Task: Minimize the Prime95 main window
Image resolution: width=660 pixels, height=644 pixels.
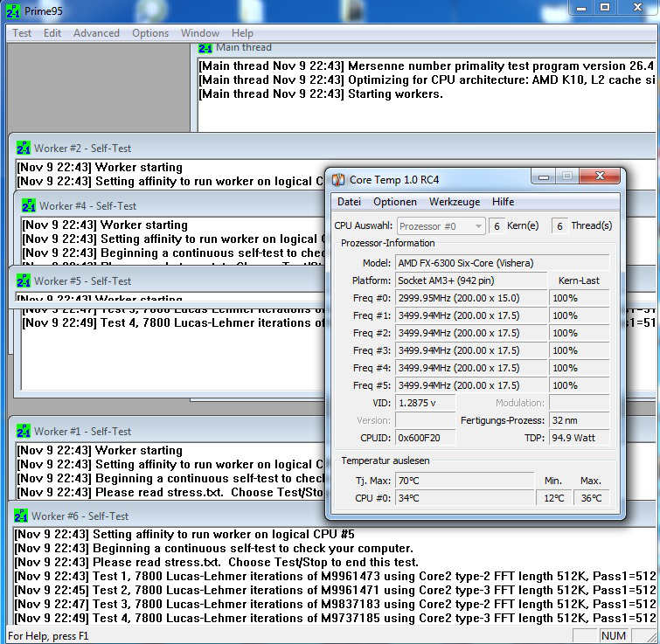Action: pyautogui.click(x=581, y=8)
